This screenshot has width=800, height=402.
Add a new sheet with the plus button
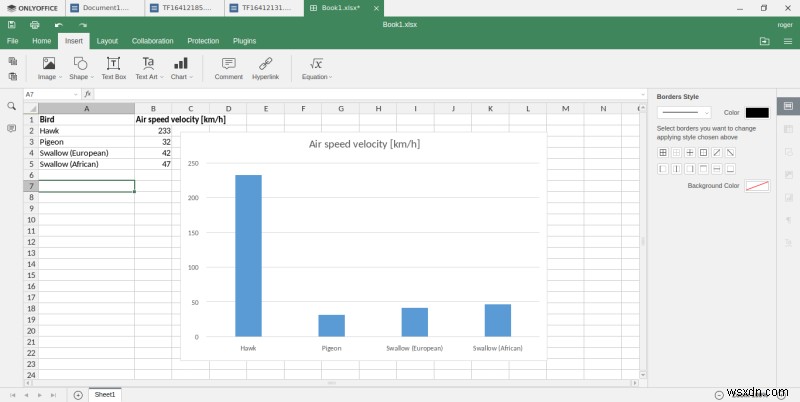78,394
